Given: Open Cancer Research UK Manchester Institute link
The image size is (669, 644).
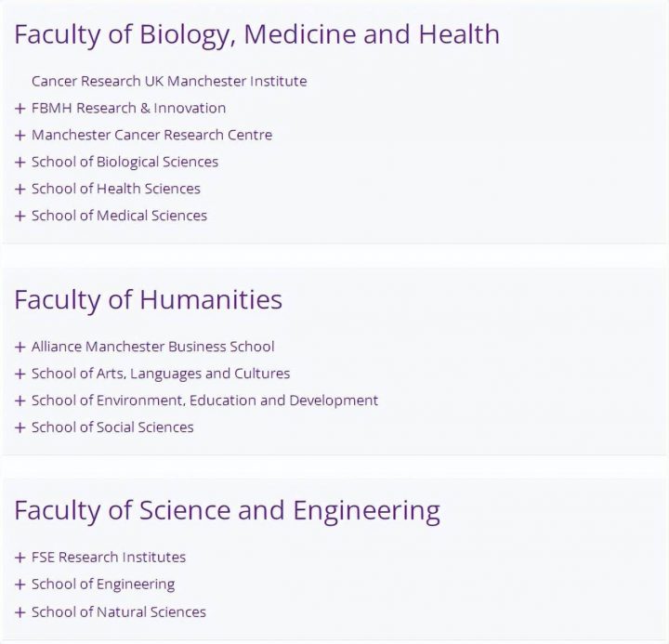Looking at the screenshot, I should (169, 81).
